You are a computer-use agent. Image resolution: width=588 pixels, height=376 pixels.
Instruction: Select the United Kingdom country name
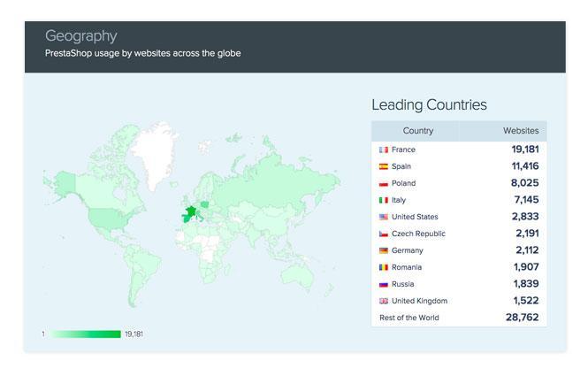tap(419, 301)
